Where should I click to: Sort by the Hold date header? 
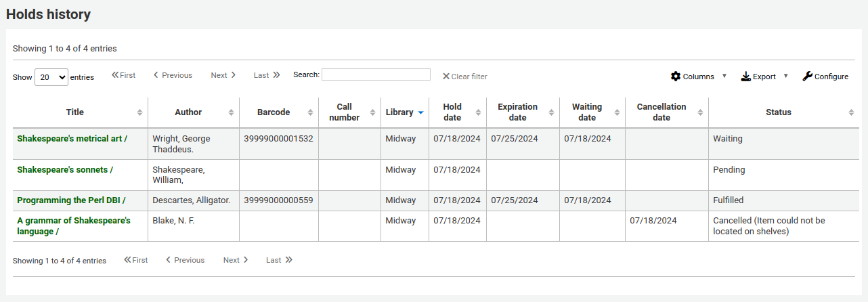click(452, 112)
